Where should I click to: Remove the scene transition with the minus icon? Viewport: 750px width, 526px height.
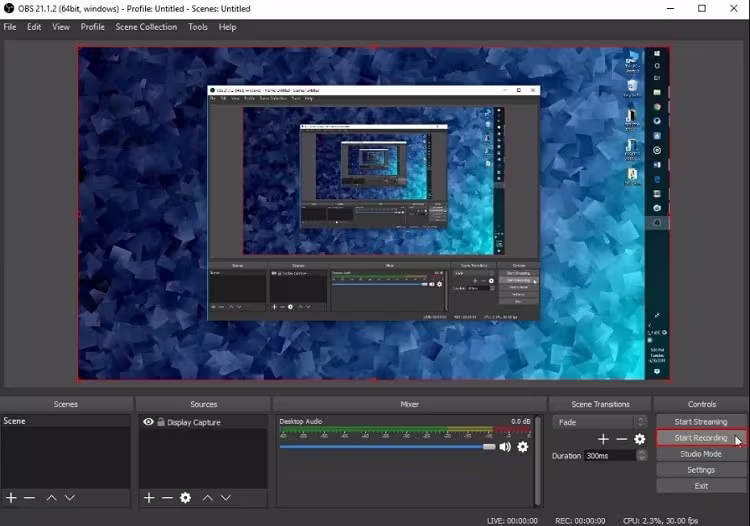point(621,439)
